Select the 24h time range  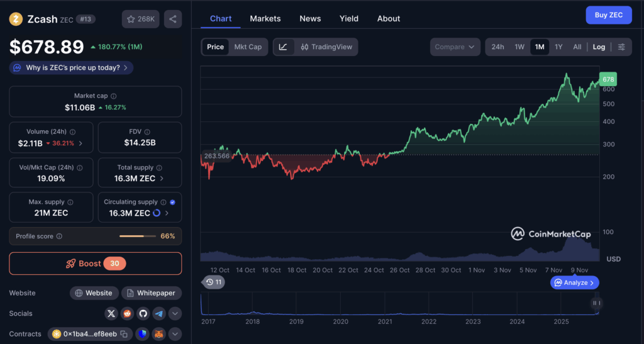point(497,47)
